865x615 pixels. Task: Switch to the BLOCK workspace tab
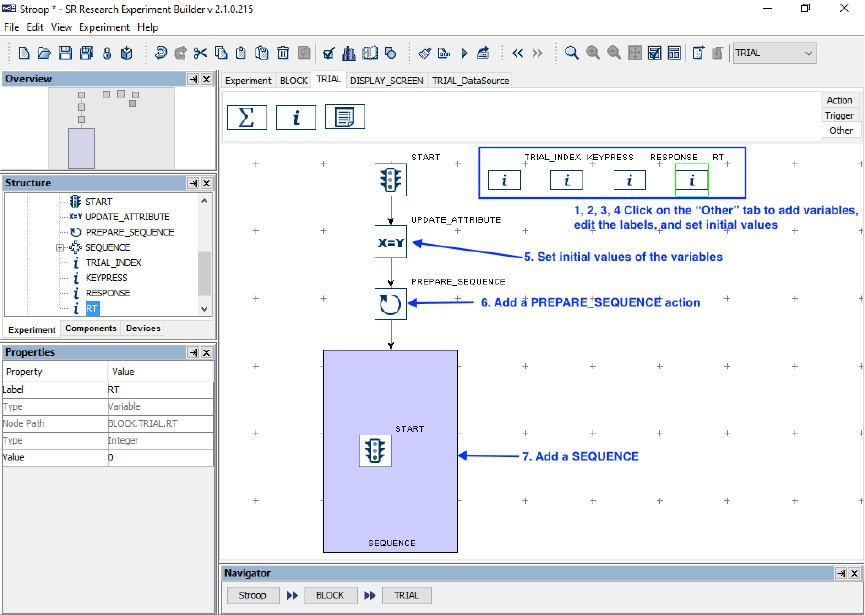[x=293, y=81]
